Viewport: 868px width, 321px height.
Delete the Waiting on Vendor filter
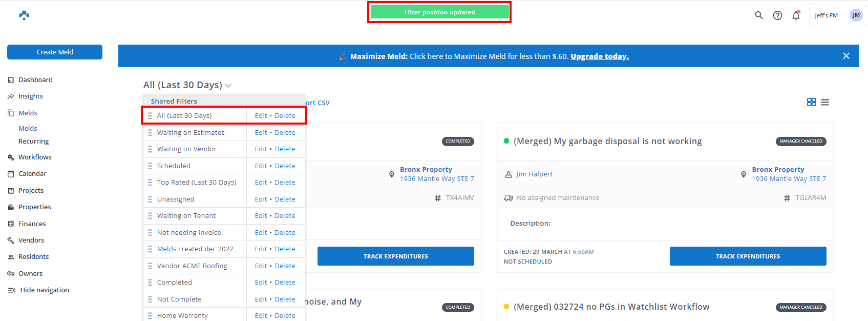point(285,149)
